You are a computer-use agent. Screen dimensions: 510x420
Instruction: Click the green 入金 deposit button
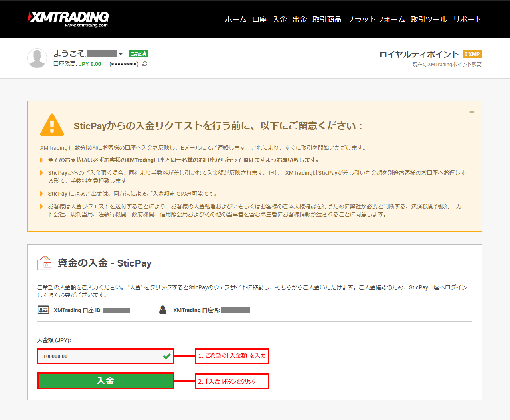click(106, 381)
